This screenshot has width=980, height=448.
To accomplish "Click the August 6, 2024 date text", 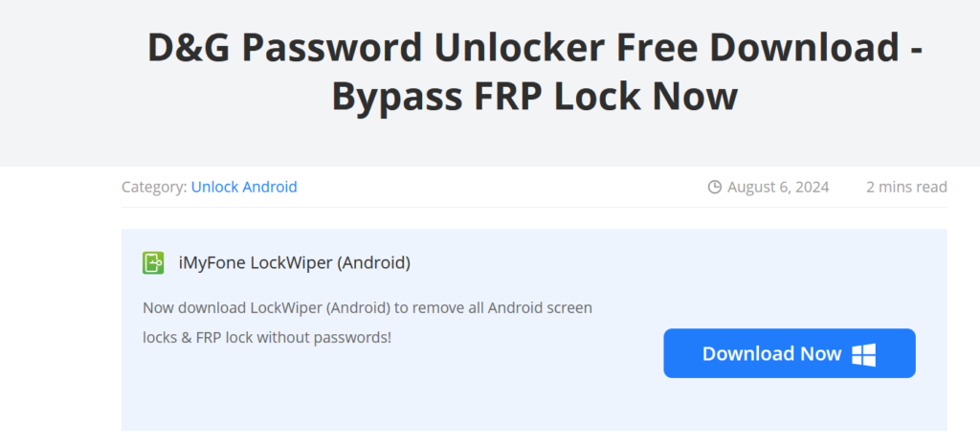I will [778, 187].
